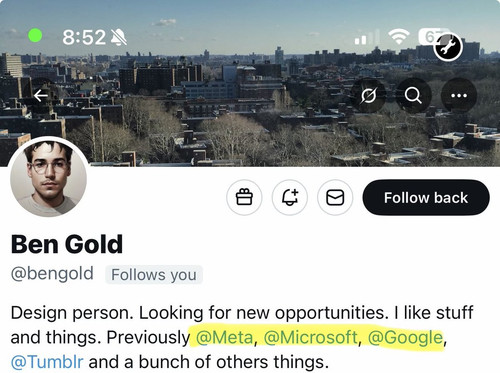This screenshot has height=373, width=500.
Task: Send a gift with gift box icon
Action: [244, 198]
